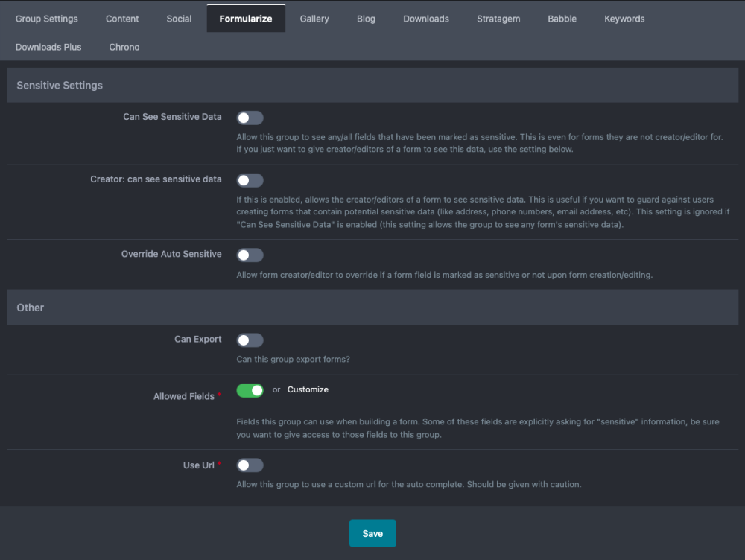745x560 pixels.
Task: Click the Customize link beside Allowed Fields
Action: point(308,389)
